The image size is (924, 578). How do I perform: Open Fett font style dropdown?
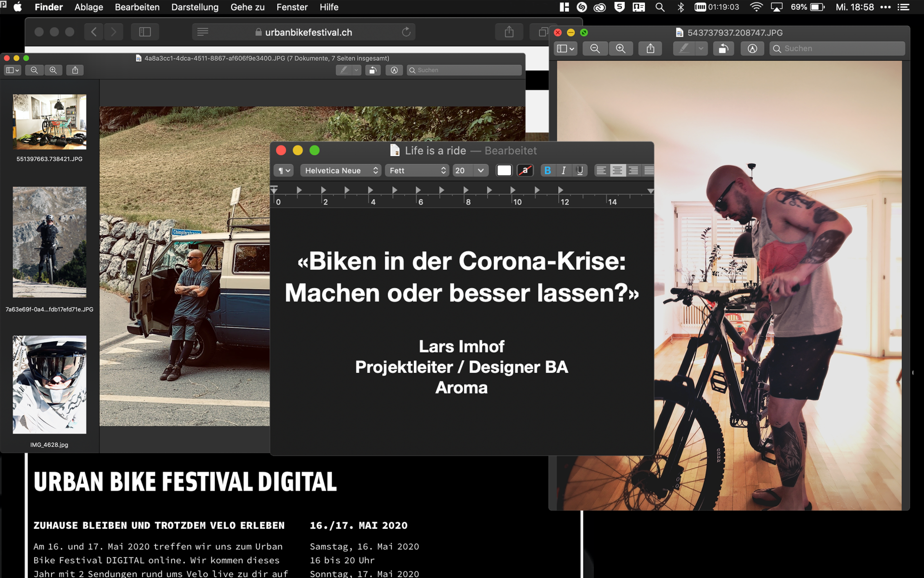pos(417,171)
